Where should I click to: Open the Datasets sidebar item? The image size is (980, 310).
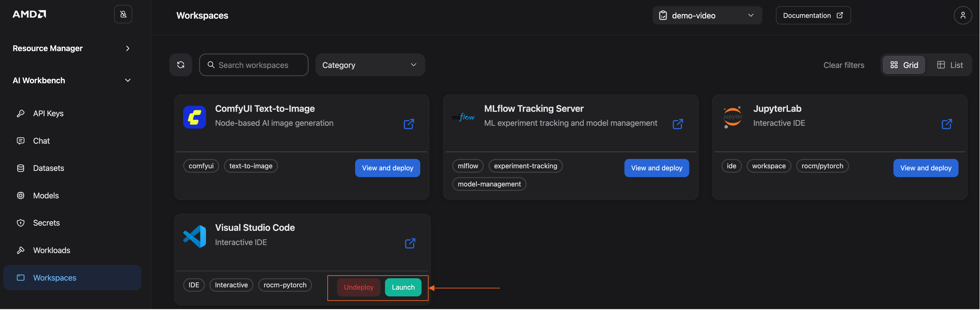click(48, 168)
